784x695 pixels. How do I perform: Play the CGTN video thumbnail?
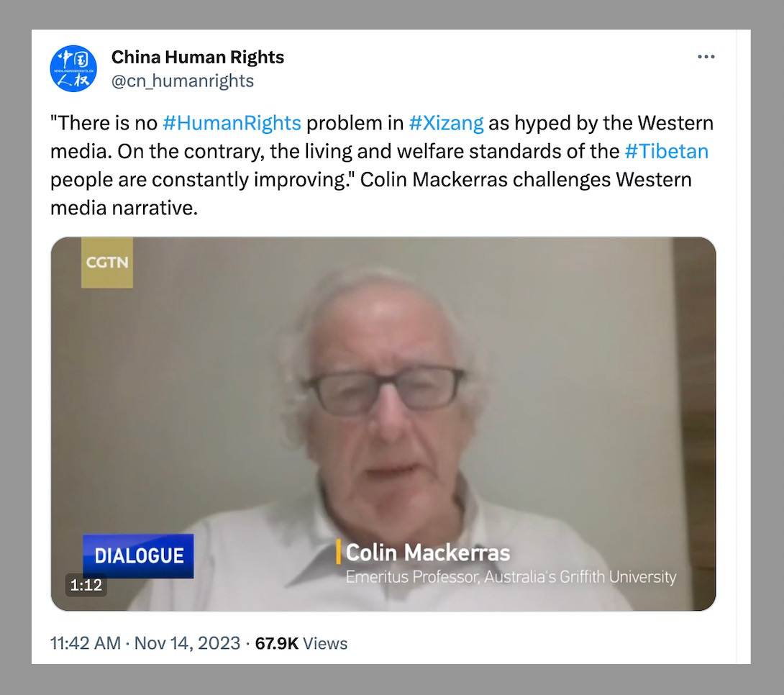tap(383, 424)
